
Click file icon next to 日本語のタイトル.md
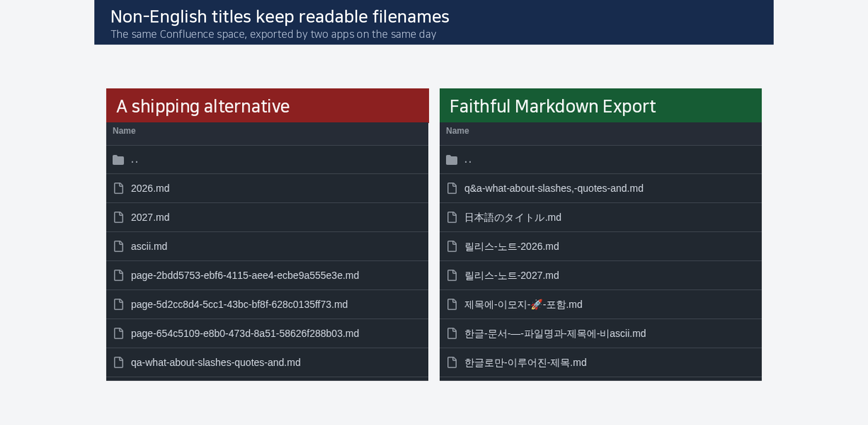[x=452, y=217]
